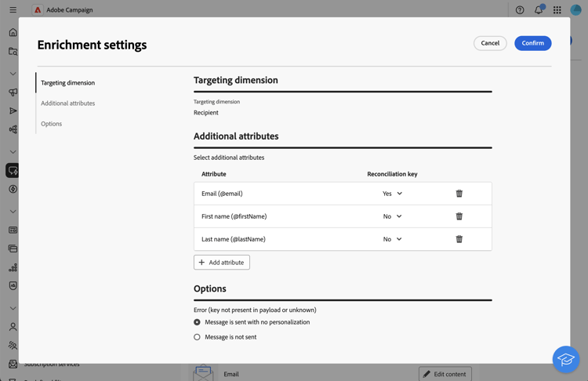588x381 pixels.
Task: Open the notifications bell
Action: tap(539, 10)
